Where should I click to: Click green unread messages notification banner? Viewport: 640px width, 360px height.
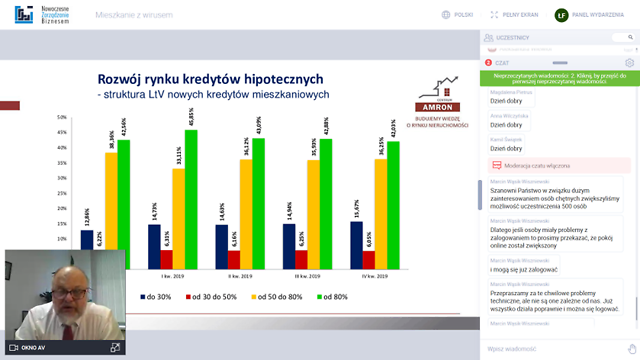pos(560,78)
